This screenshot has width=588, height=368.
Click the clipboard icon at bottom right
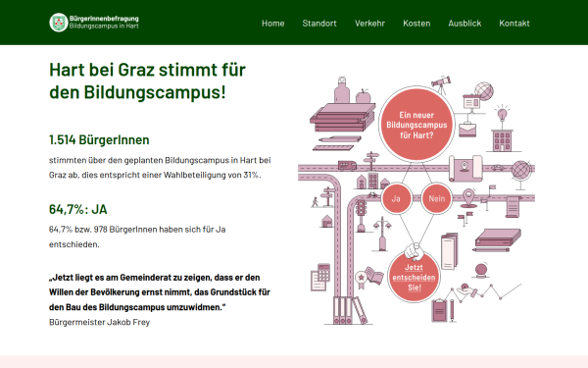pos(439,310)
